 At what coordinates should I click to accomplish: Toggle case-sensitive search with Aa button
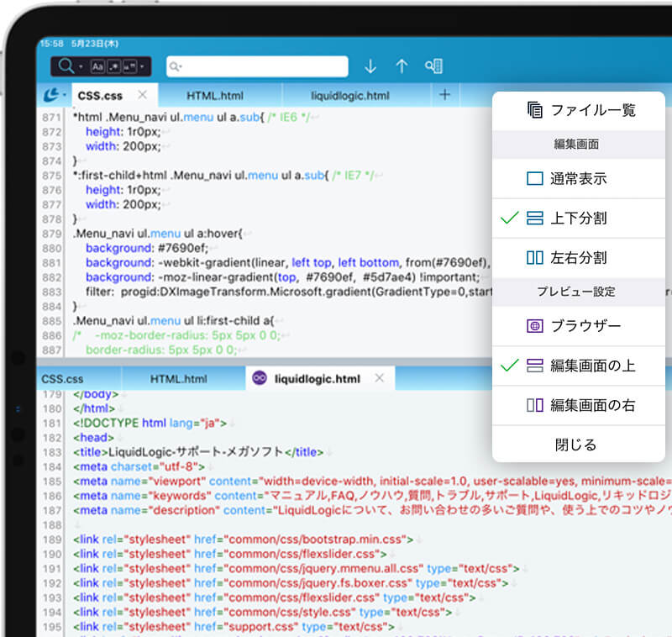coord(98,66)
